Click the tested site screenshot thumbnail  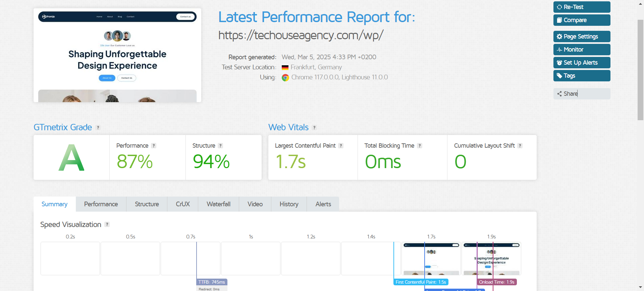pyautogui.click(x=117, y=55)
